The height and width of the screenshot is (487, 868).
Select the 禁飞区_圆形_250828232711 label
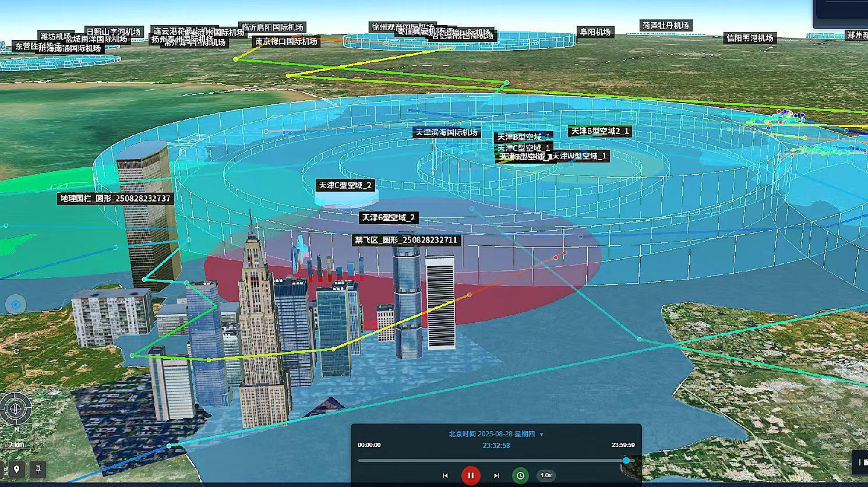click(407, 240)
